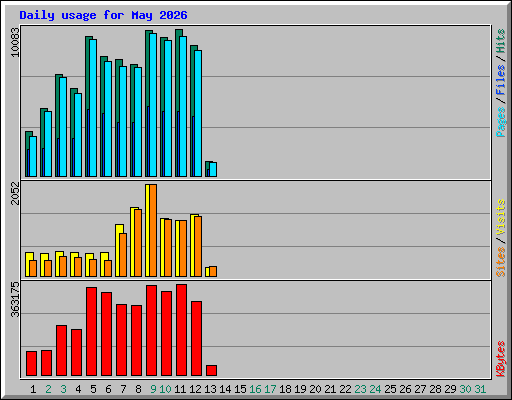This screenshot has width=512, height=400.
Task: Click the day 4 red KBytes bar
Action: pos(76,352)
